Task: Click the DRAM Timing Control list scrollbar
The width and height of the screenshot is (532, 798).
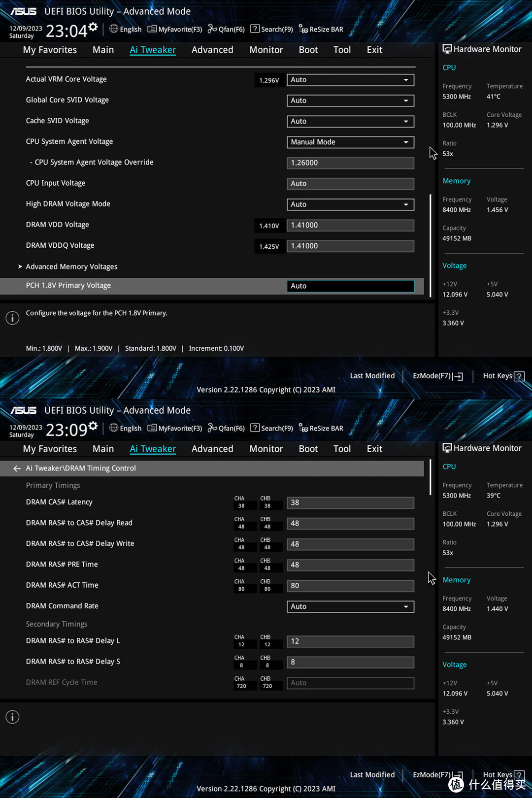Action: [x=431, y=477]
